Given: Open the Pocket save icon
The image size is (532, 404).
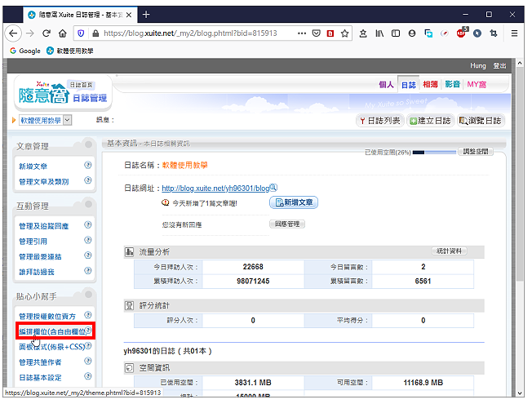Looking at the screenshot, I should click(317, 33).
